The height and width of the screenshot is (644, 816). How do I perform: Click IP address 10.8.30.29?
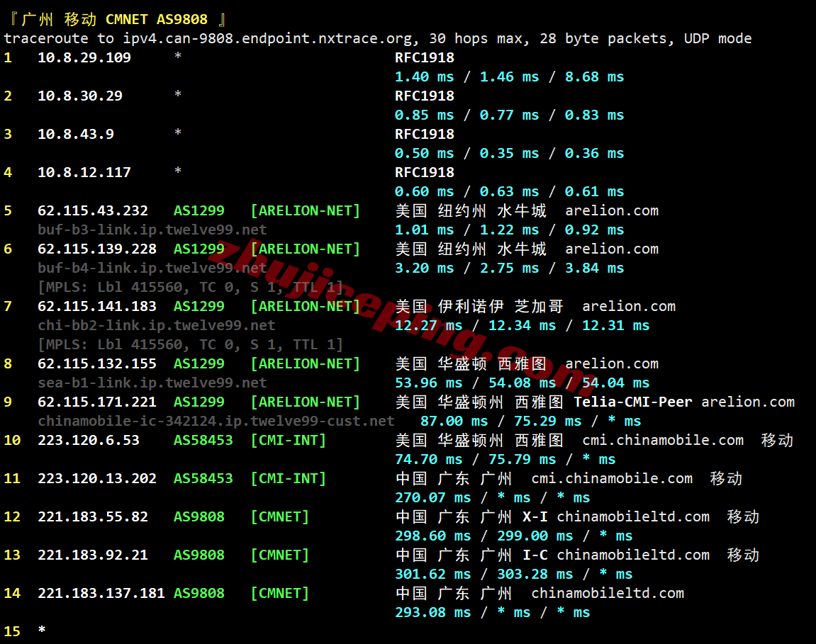[x=80, y=96]
